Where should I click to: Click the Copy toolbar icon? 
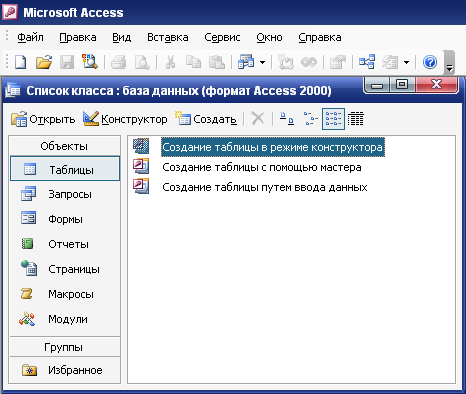click(193, 62)
